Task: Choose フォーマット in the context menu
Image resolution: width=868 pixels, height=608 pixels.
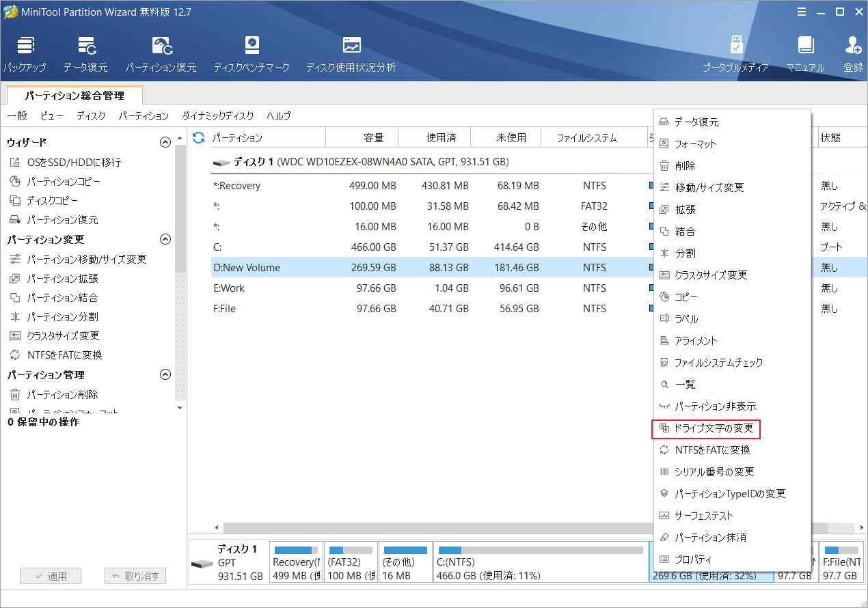Action: 732,144
